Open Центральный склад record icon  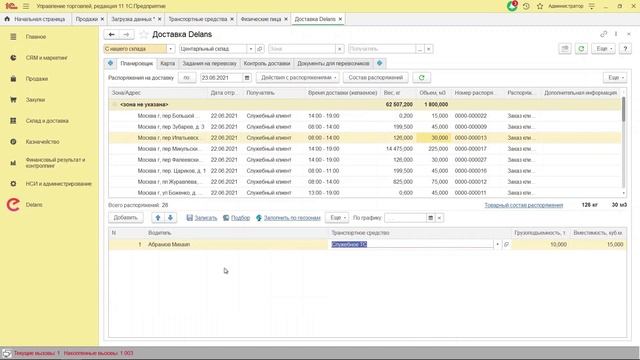(260, 49)
